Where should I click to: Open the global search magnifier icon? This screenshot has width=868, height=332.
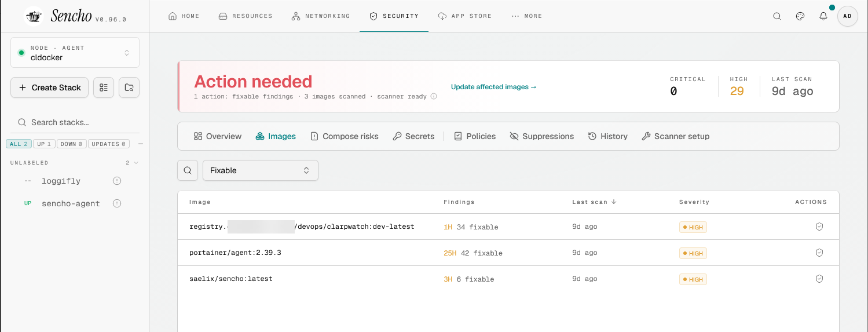coord(777,16)
